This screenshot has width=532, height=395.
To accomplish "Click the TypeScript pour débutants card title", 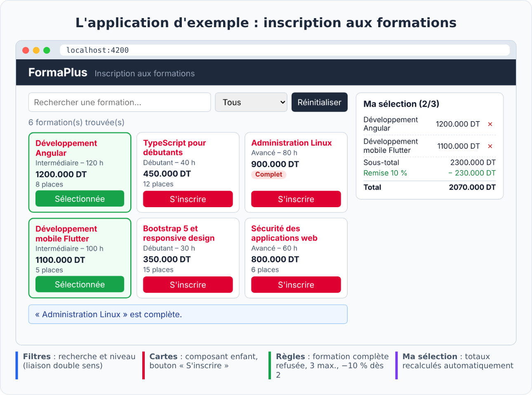I will pyautogui.click(x=174, y=147).
